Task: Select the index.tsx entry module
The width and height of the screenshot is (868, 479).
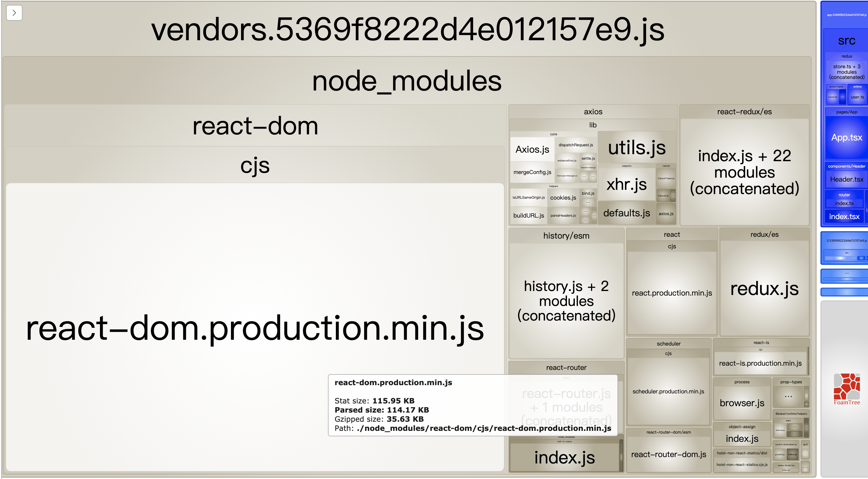Action: pyautogui.click(x=844, y=217)
